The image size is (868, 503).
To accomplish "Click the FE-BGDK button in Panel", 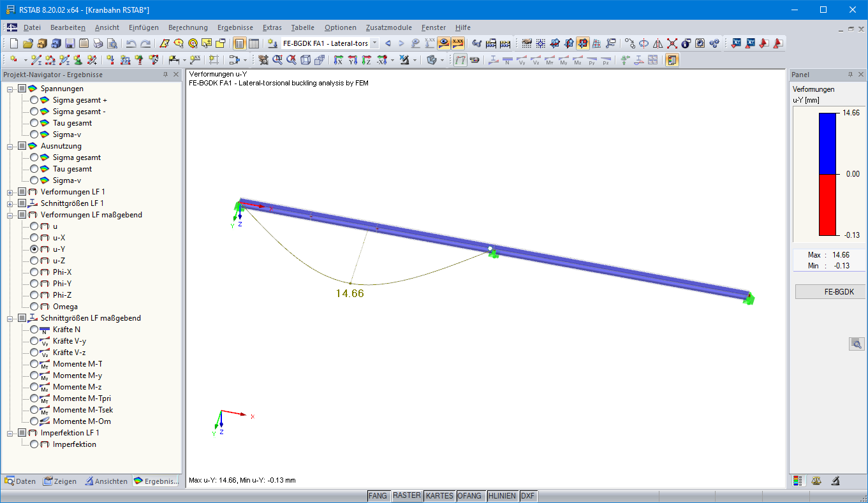I will [830, 292].
